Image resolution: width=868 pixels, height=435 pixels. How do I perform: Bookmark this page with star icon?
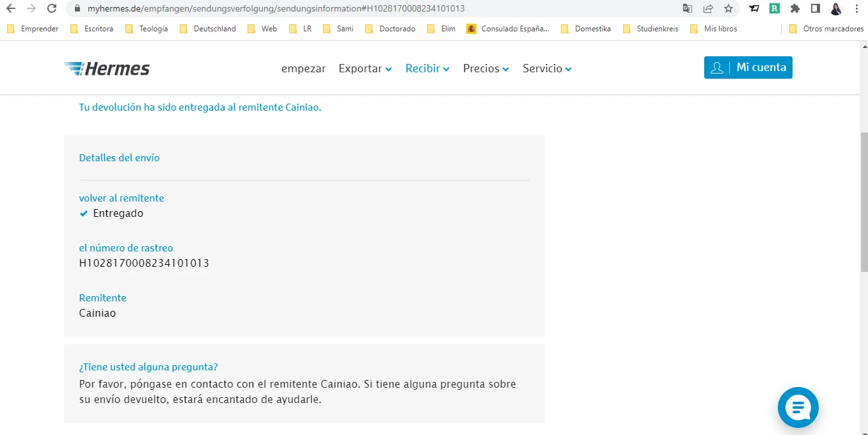[729, 9]
